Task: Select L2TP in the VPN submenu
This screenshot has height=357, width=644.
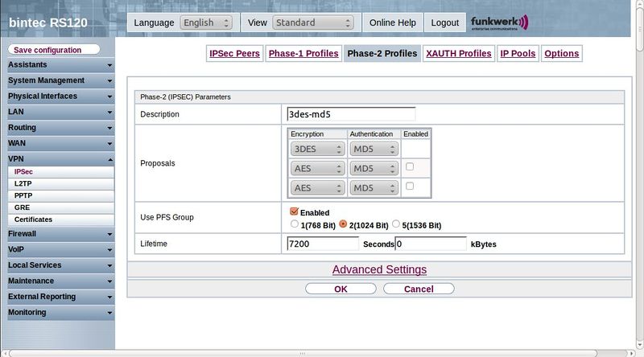Action: coord(61,184)
